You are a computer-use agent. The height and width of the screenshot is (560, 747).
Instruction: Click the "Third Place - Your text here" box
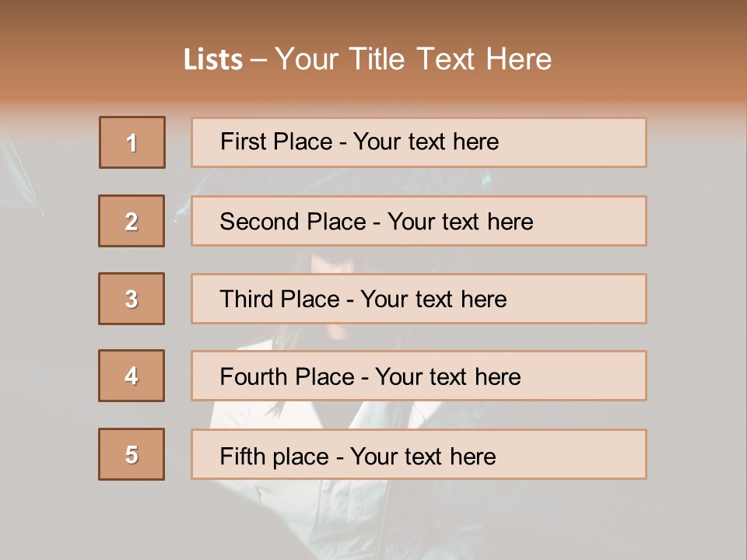(x=419, y=299)
